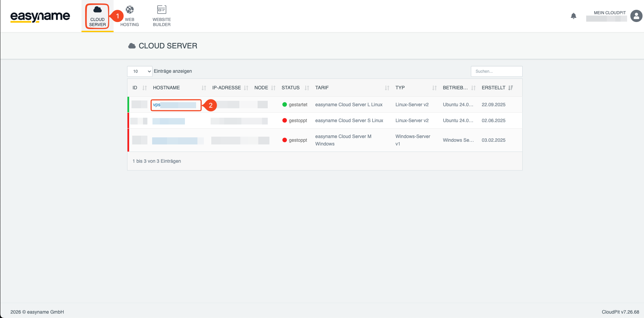This screenshot has height=318, width=644.
Task: Sort table by BETRIEB... column
Action: click(x=459, y=88)
